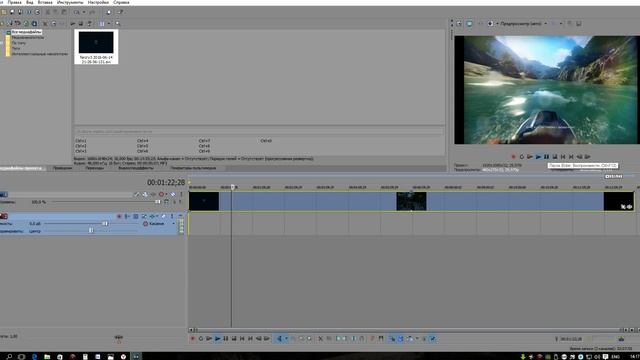The width and height of the screenshot is (640, 360).
Task: Open video track automation settings dropdown
Action: point(167,195)
